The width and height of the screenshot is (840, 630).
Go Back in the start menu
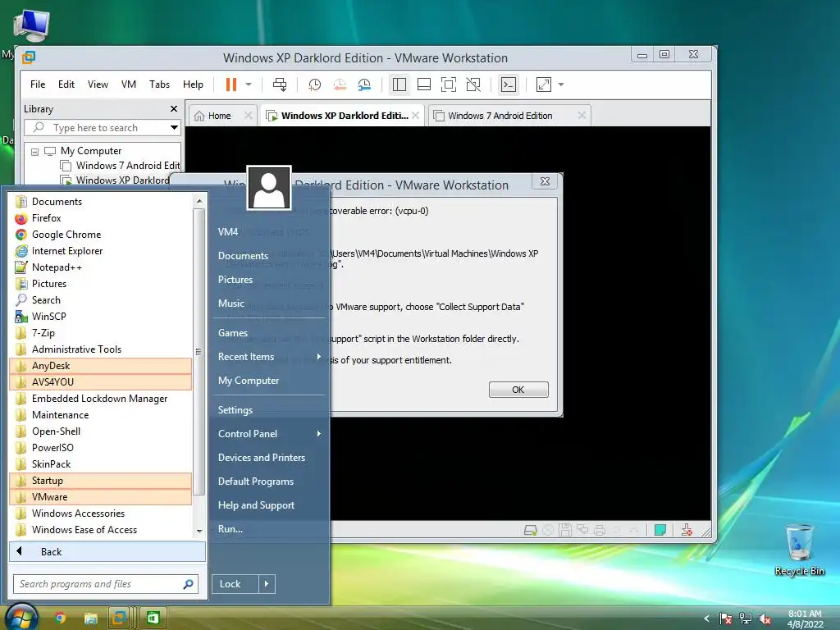point(107,552)
